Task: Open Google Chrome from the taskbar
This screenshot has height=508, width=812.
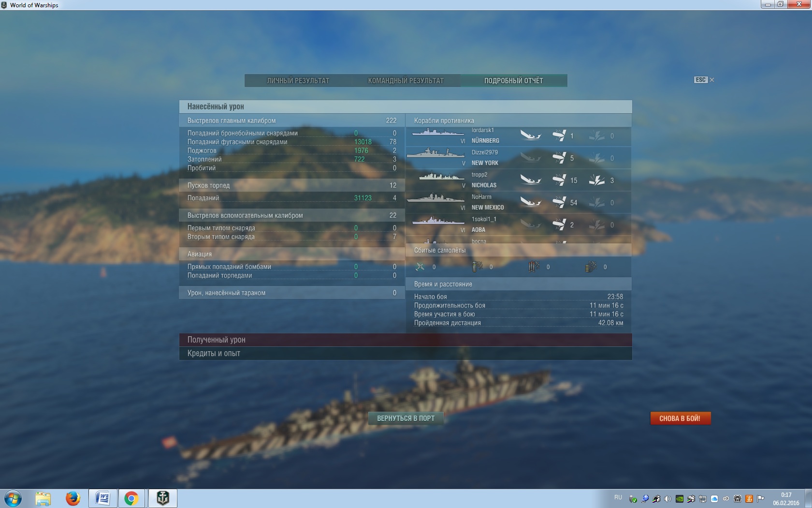Action: click(131, 498)
